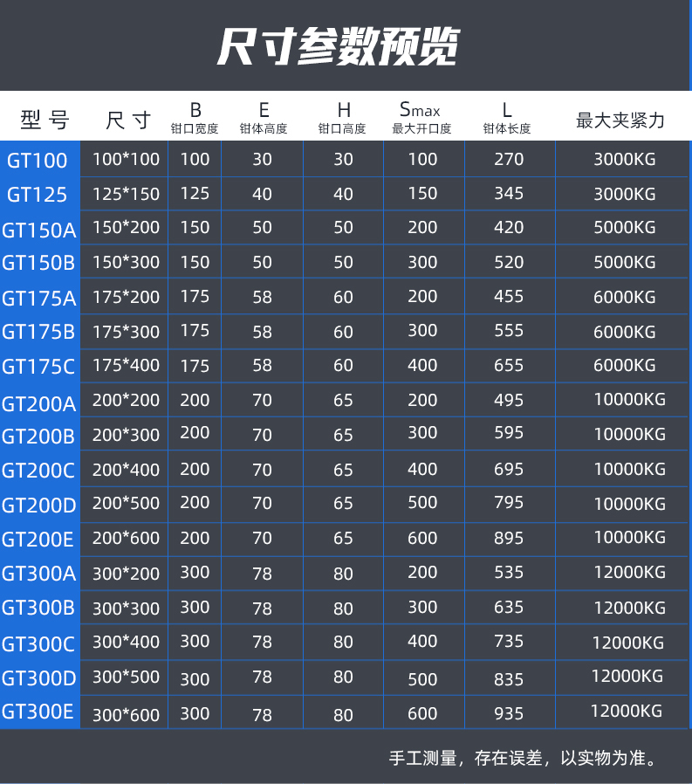Image resolution: width=692 pixels, height=784 pixels.
Task: Click the 尺寸参数预览 title text
Action: pos(337,47)
